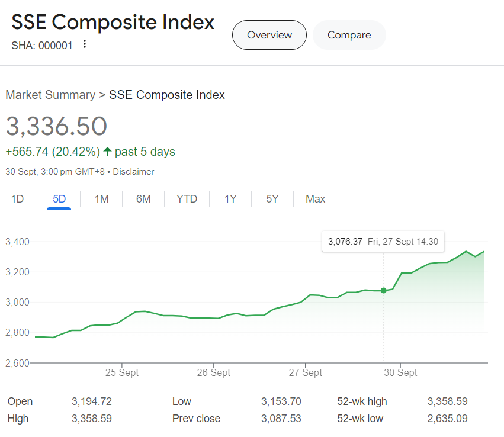Click the 3,200 y-axis label
The height and width of the screenshot is (437, 504).
(17, 272)
